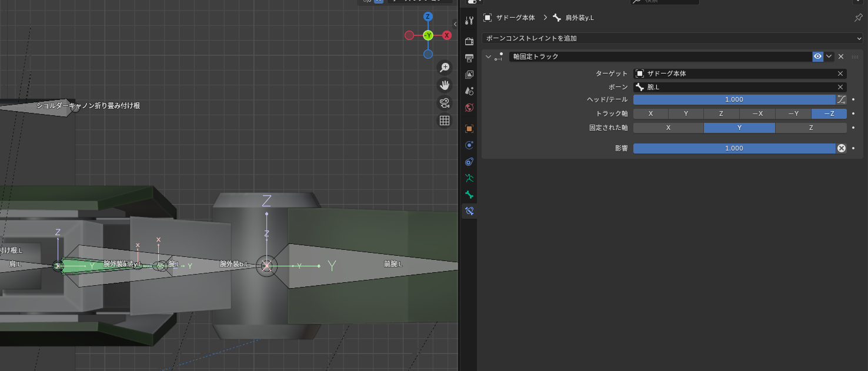This screenshot has width=868, height=371.
Task: Click the zoom view magnifier icon
Action: (x=445, y=68)
